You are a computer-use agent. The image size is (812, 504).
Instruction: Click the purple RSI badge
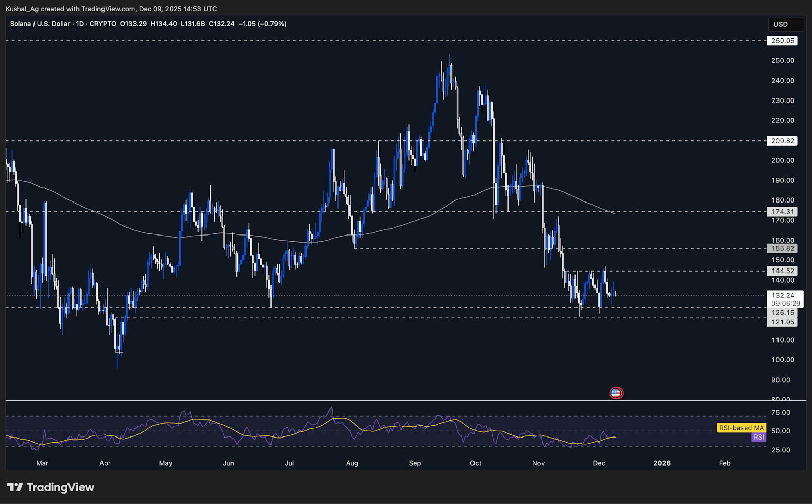[x=758, y=438]
